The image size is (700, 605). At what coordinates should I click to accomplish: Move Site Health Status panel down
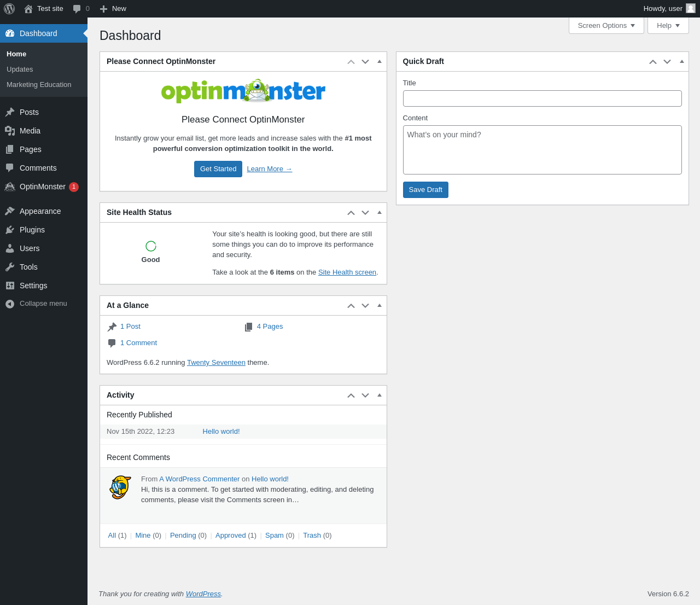tap(365, 213)
